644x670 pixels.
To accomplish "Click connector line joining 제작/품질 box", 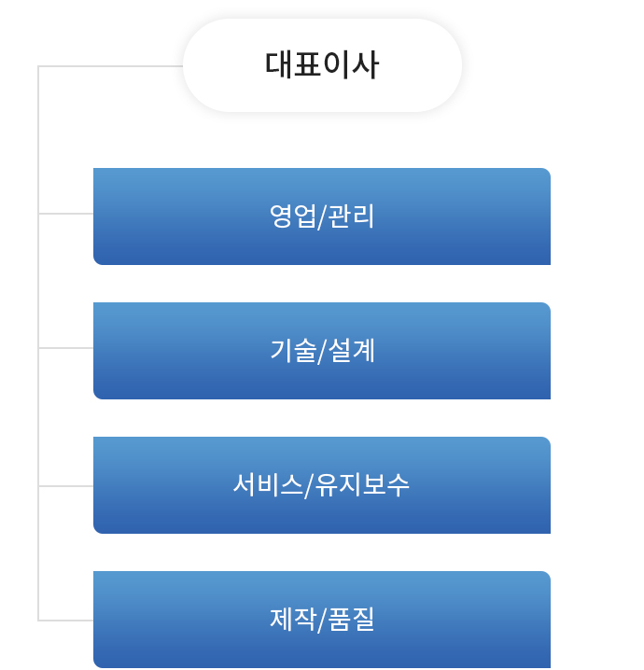I will 66,620.
